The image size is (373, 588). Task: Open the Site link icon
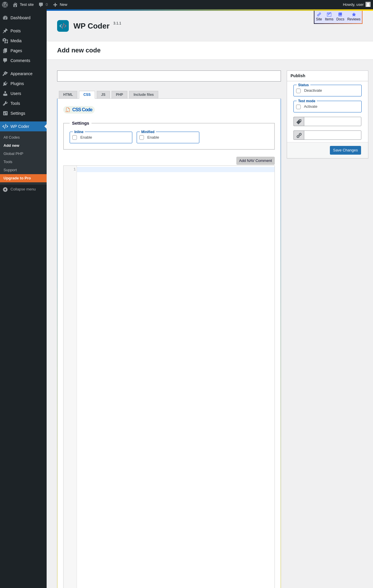[319, 14]
